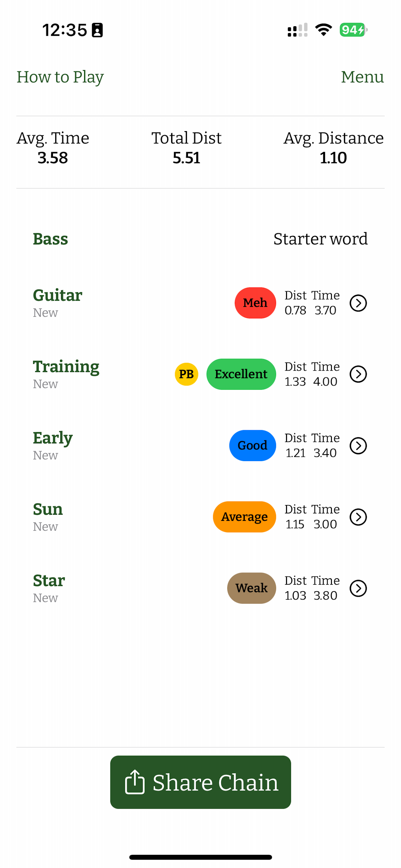Tap the red Meh rating badge
Image resolution: width=401 pixels, height=868 pixels.
point(255,303)
